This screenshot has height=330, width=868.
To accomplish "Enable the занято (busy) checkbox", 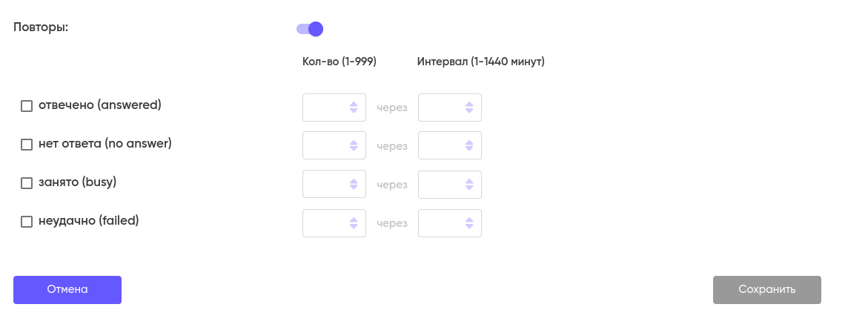I will [27, 183].
